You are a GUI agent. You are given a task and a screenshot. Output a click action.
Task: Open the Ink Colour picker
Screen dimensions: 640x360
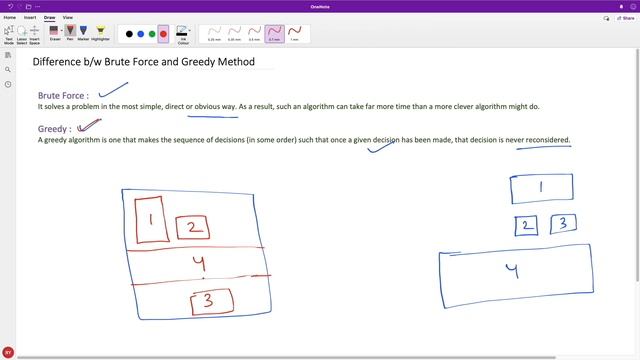tap(183, 35)
